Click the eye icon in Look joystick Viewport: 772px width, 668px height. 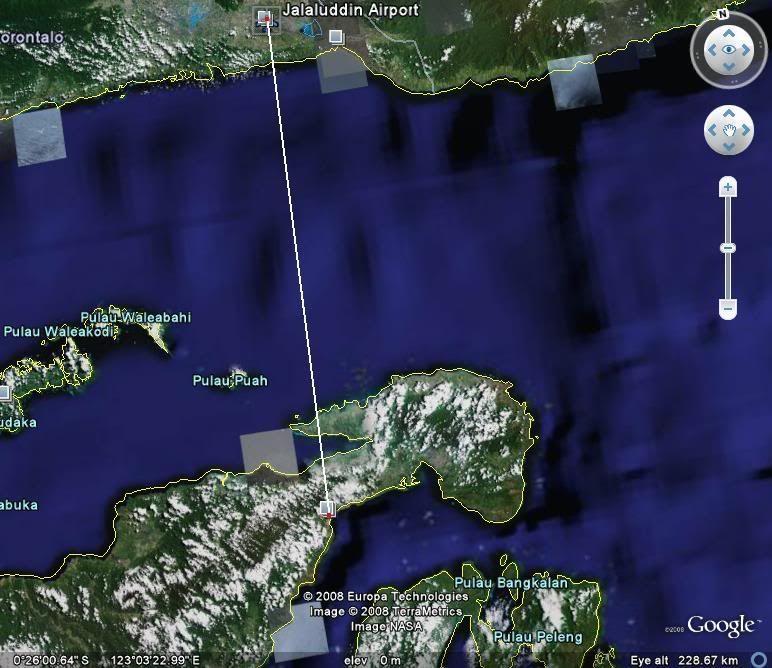click(729, 49)
